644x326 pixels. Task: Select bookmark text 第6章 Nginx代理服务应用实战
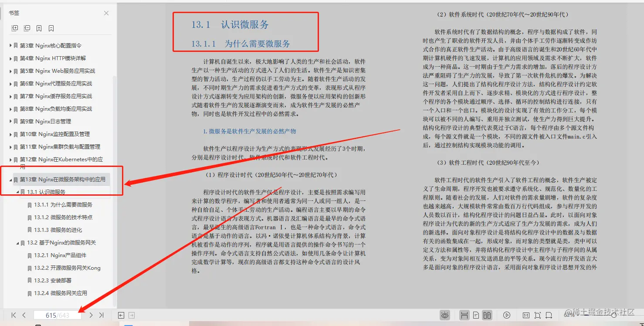pyautogui.click(x=56, y=83)
